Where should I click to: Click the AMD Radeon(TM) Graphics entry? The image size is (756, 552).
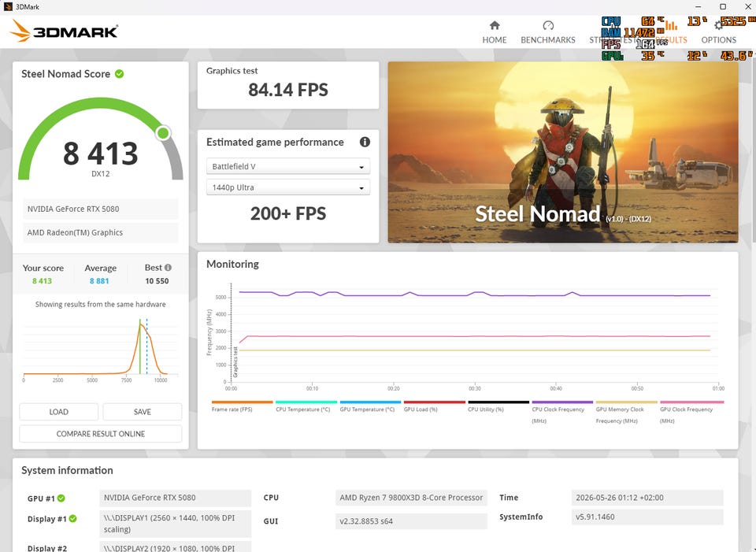[100, 232]
